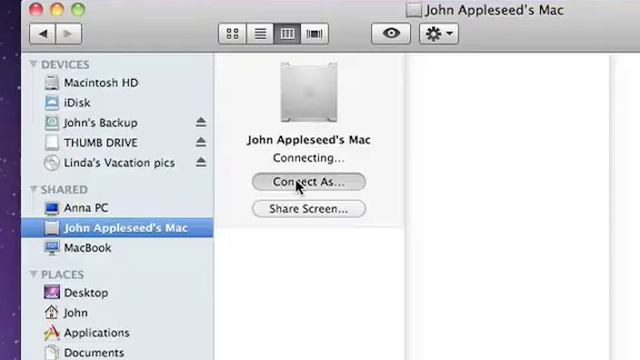The image size is (640, 360).
Task: Click the Desktop icon in Places
Action: pyautogui.click(x=52, y=292)
